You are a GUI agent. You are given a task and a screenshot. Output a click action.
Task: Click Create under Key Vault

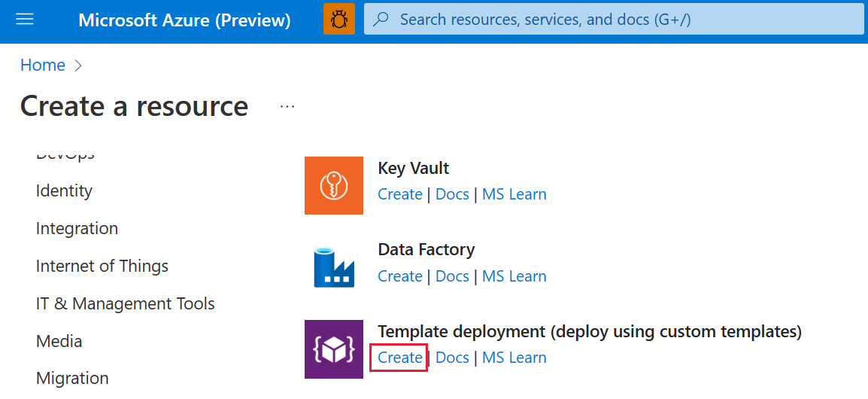(399, 194)
